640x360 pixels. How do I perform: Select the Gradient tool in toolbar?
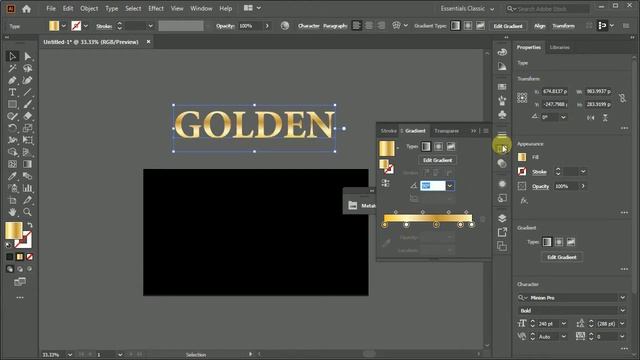pyautogui.click(x=27, y=164)
